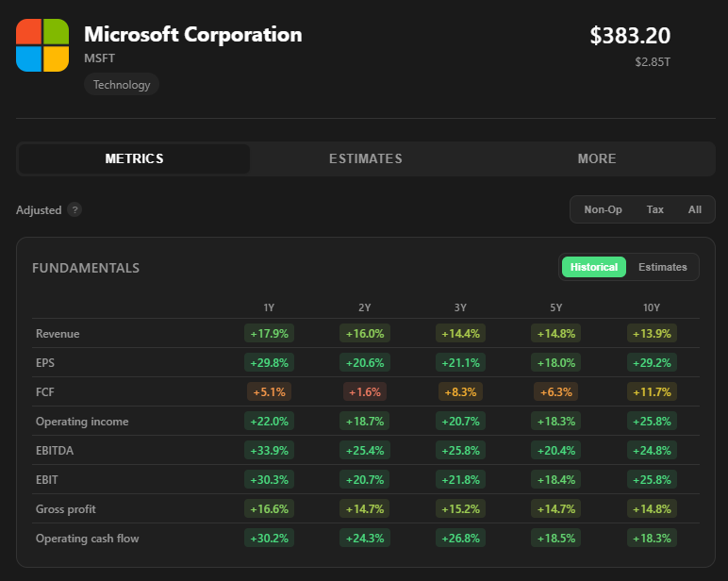The width and height of the screenshot is (728, 581).
Task: Select the Operating cash flow row label
Action: 88,539
